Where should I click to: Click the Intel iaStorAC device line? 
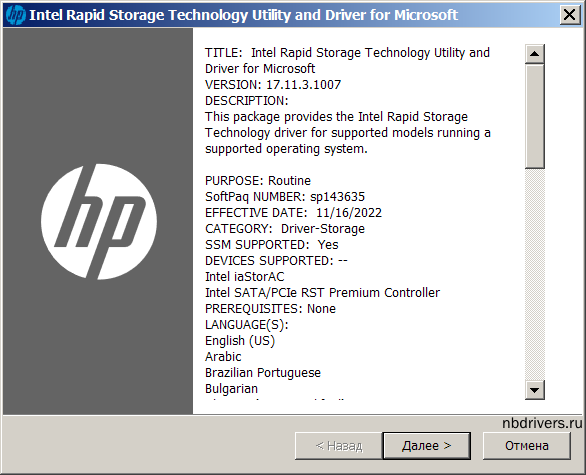245,277
